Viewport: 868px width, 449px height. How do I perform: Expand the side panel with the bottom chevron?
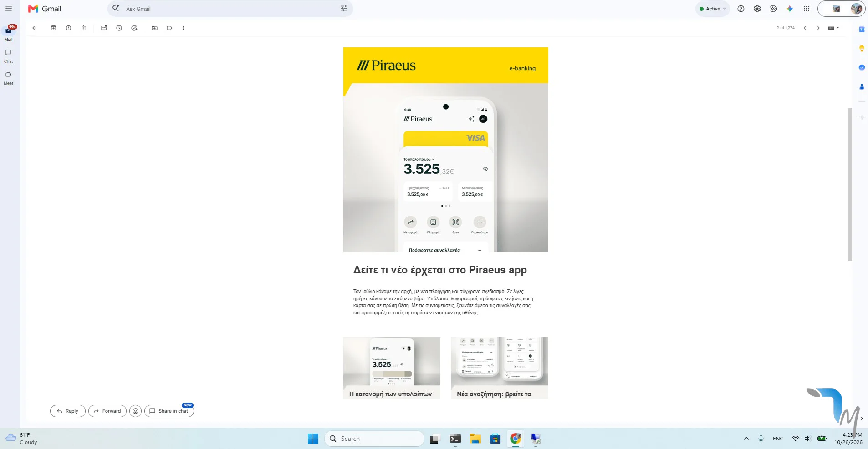(x=862, y=418)
